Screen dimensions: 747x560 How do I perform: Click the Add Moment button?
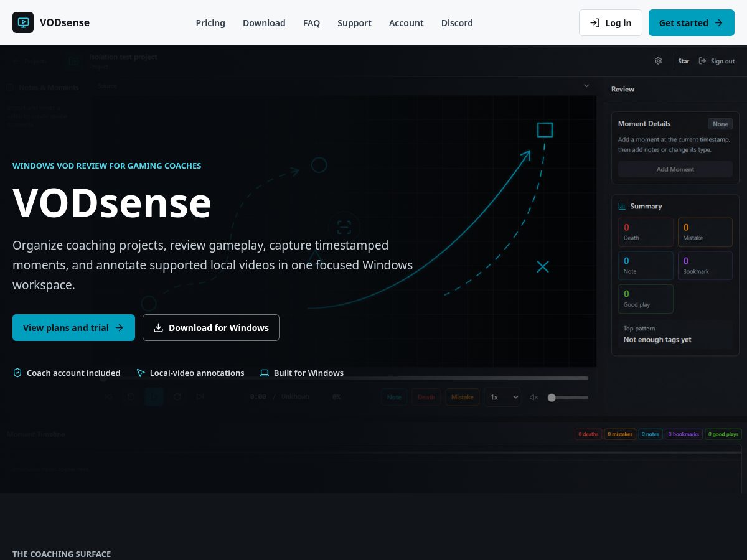tap(675, 169)
